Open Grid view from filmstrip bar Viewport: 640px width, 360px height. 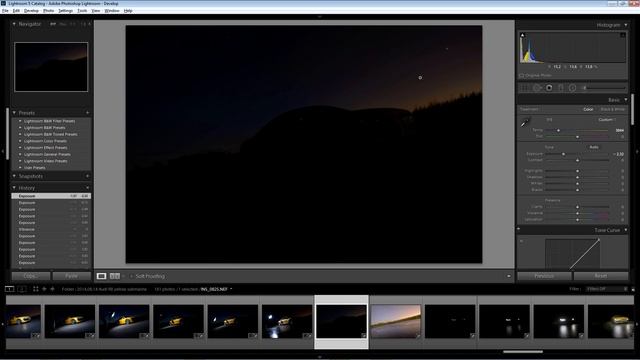(x=36, y=289)
